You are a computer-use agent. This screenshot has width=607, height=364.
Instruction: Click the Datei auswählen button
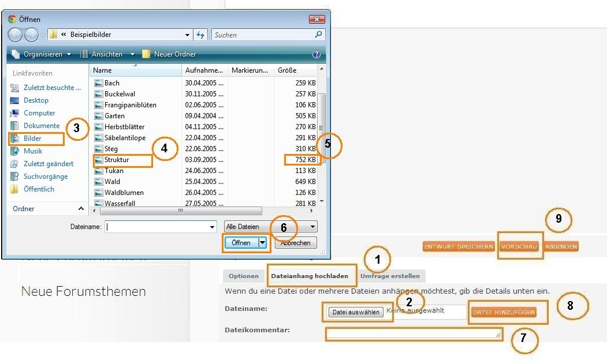pyautogui.click(x=356, y=312)
